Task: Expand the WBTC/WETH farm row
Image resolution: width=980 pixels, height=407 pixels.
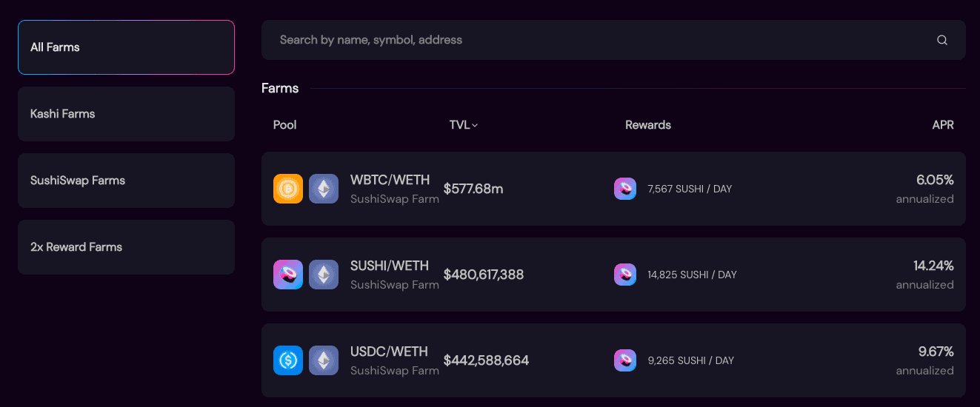Action: (x=613, y=189)
